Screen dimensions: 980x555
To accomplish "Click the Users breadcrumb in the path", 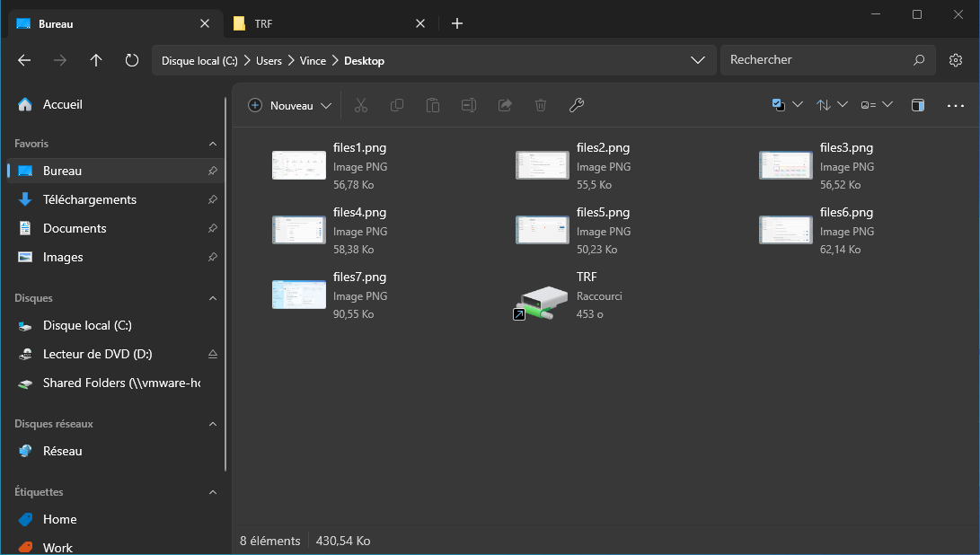I will pyautogui.click(x=269, y=61).
